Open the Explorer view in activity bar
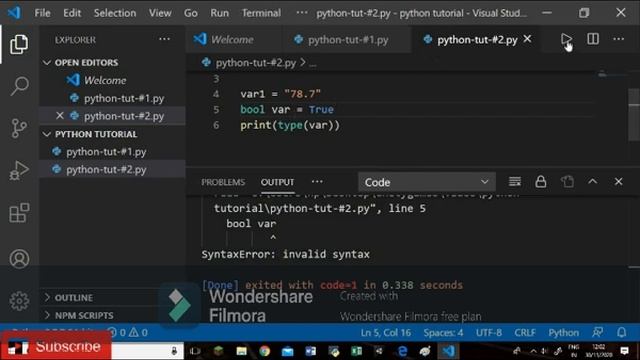 19,44
